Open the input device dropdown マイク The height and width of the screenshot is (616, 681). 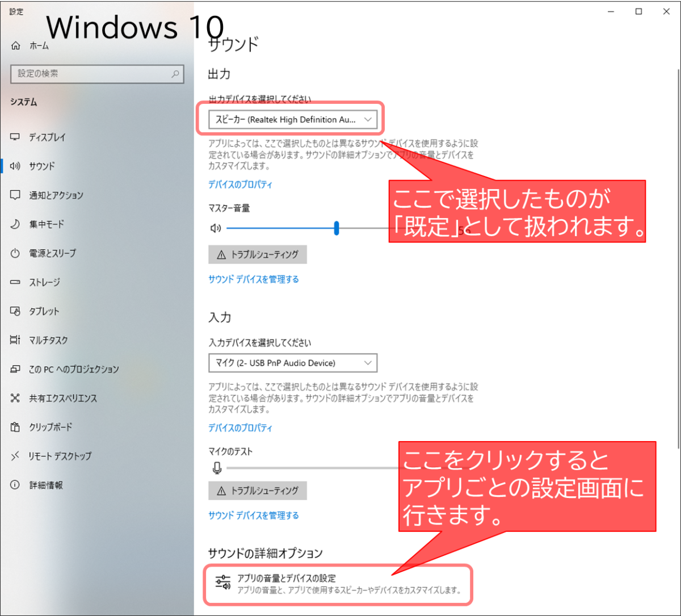[293, 363]
